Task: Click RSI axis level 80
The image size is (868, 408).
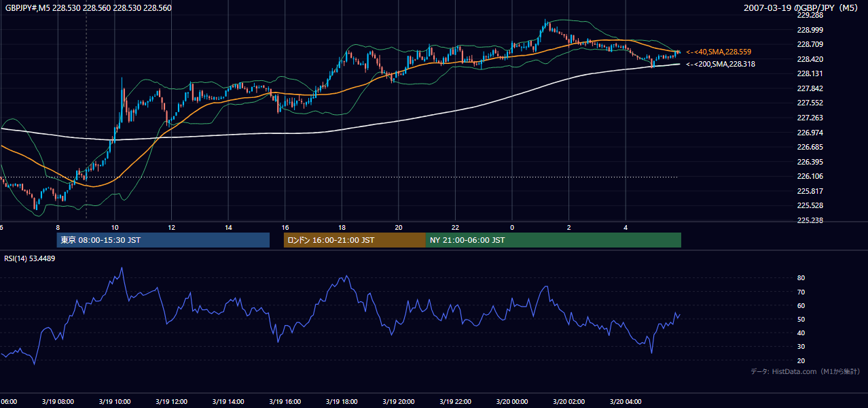Action: click(x=801, y=278)
